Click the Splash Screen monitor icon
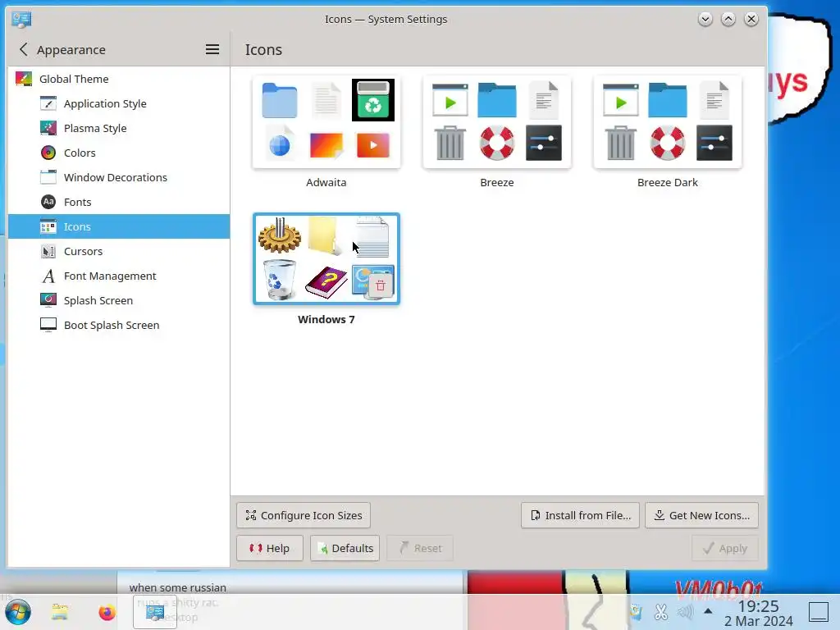The image size is (840, 630). click(x=48, y=300)
